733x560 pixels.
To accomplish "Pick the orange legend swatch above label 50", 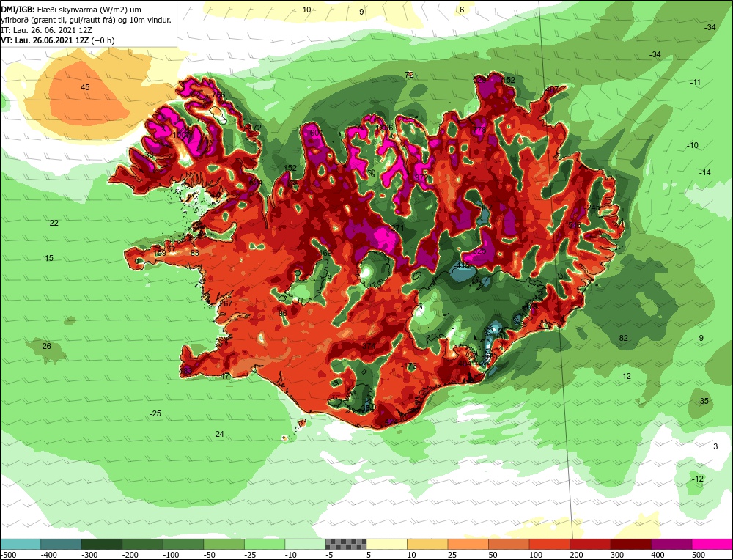I will click(x=509, y=544).
